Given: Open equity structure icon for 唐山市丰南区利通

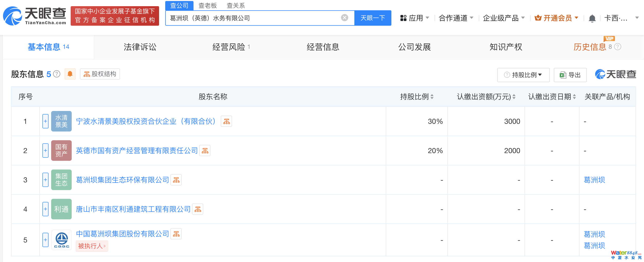Looking at the screenshot, I should pos(198,209).
